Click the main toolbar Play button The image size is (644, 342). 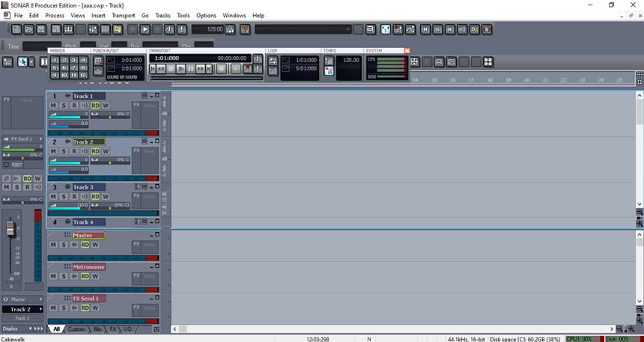point(145,30)
